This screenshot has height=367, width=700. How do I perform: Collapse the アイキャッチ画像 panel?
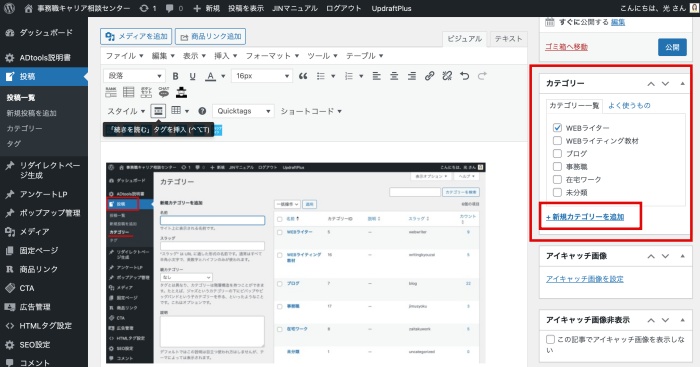pos(683,256)
